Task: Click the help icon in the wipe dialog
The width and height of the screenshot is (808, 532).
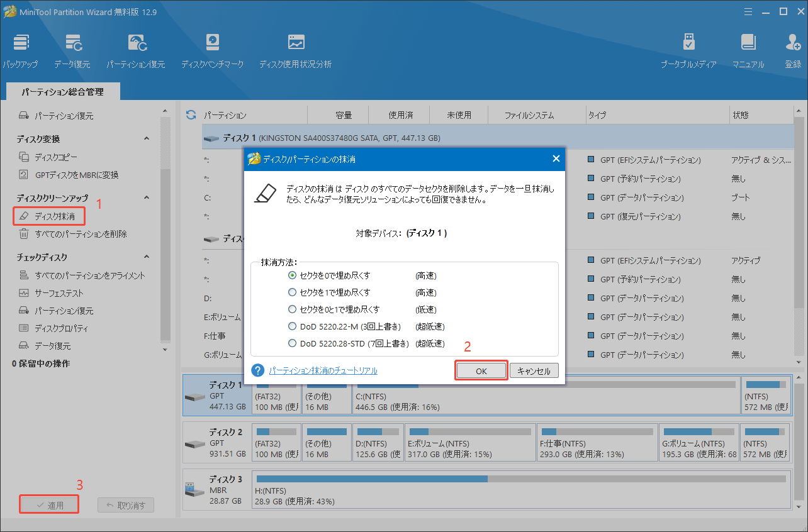Action: 257,370
